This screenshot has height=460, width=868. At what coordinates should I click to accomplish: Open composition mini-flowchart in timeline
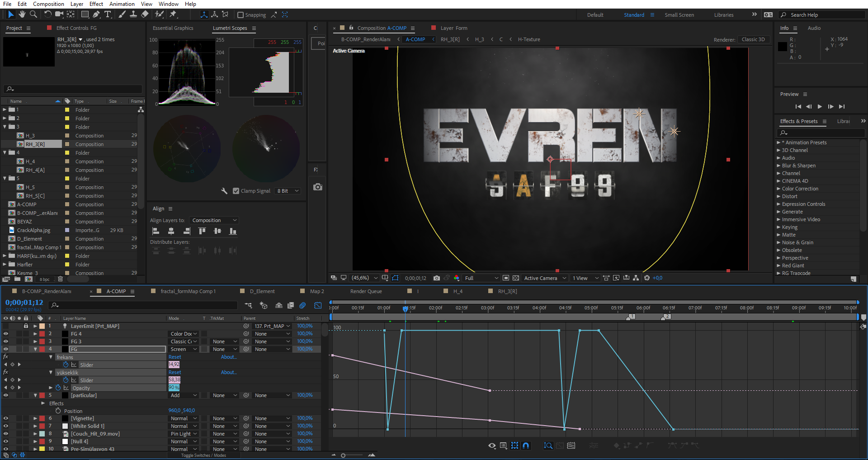[x=248, y=305]
